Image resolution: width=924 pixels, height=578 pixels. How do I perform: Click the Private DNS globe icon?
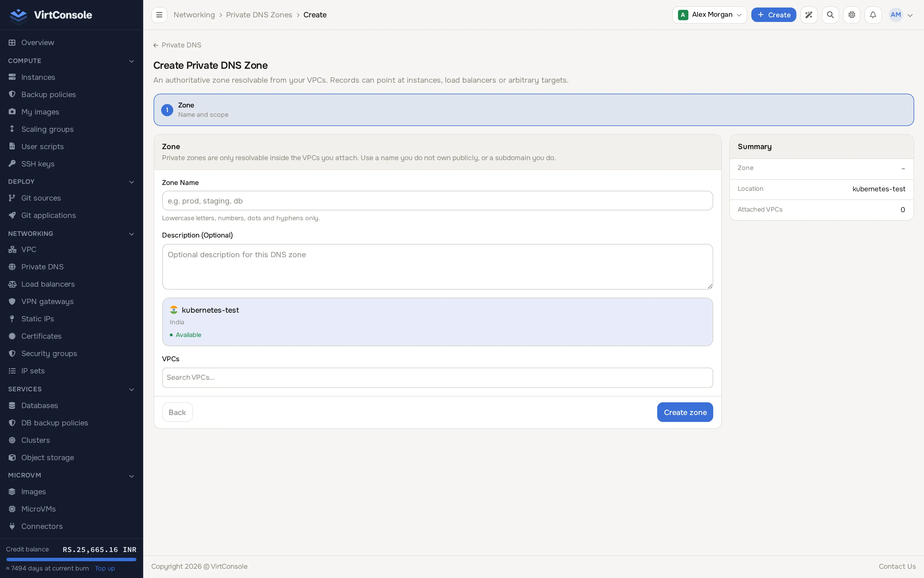pos(12,267)
